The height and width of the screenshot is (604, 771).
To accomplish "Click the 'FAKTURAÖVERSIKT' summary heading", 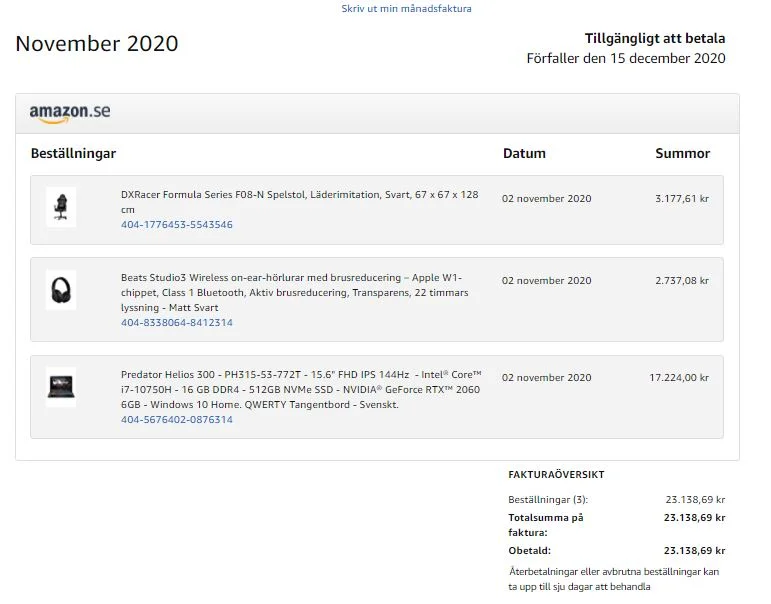I will coord(556,475).
